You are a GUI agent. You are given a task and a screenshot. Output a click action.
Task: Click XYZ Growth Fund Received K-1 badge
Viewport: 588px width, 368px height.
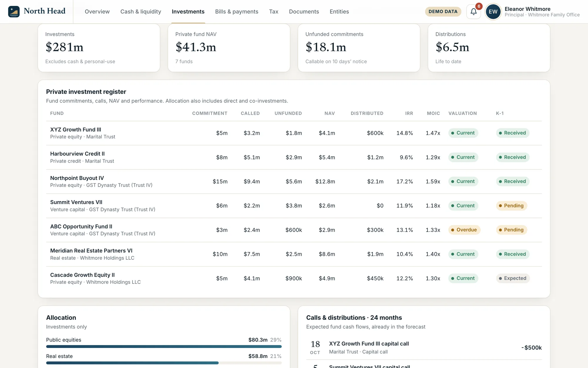point(512,133)
